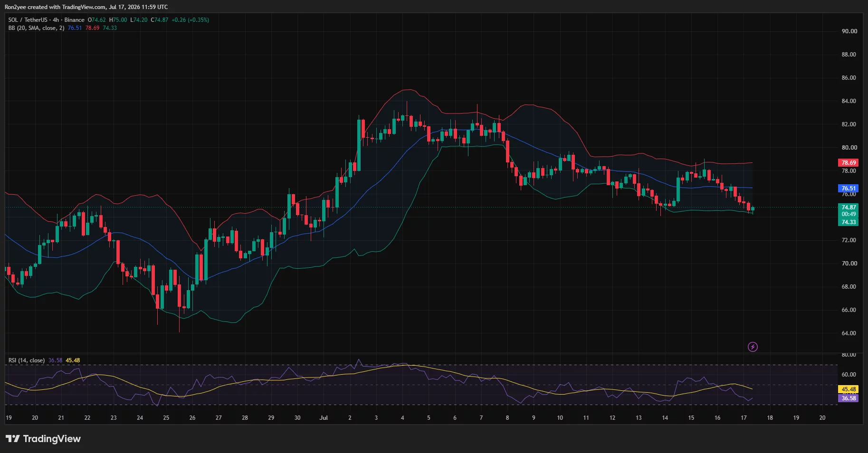868x453 pixels.
Task: Click the 64.00 price axis label
Action: pos(849,333)
